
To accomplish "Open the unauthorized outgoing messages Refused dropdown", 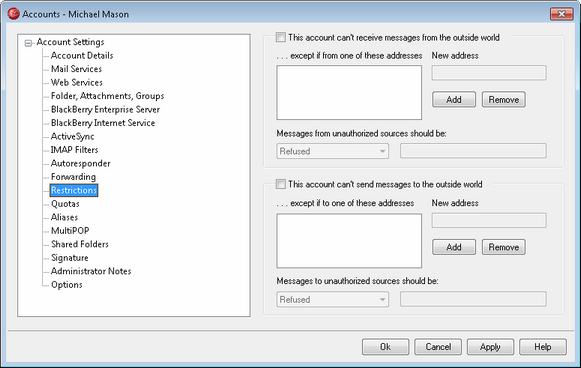I will [x=332, y=299].
